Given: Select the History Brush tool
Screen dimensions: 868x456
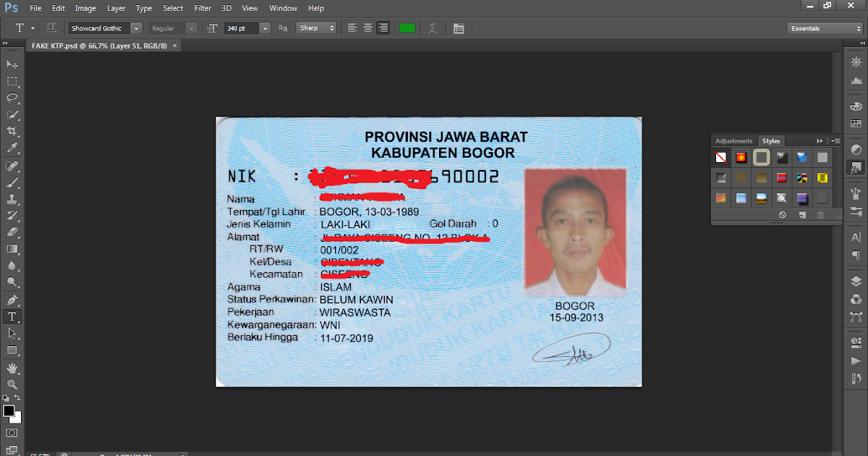Looking at the screenshot, I should pyautogui.click(x=12, y=216).
